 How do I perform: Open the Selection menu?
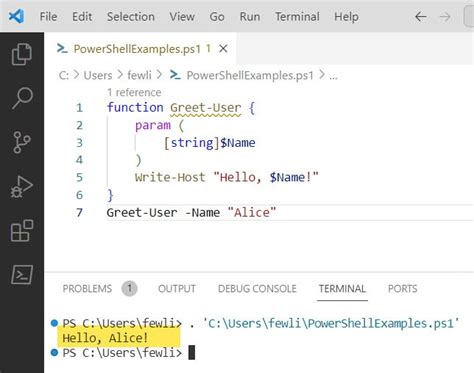pyautogui.click(x=131, y=16)
